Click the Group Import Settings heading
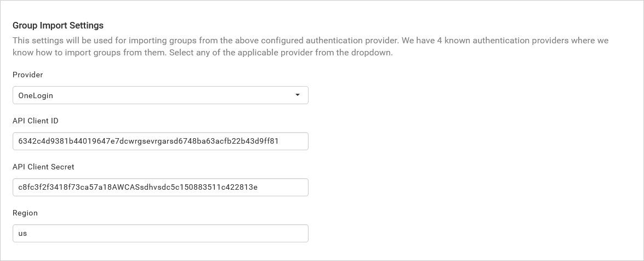This screenshot has width=644, height=261. click(x=58, y=25)
